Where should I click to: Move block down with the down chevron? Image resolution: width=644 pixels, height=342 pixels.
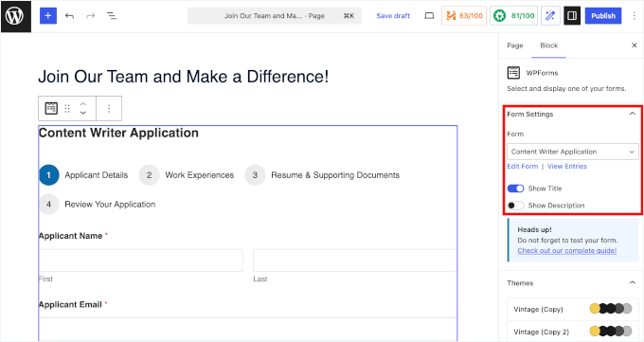[83, 113]
